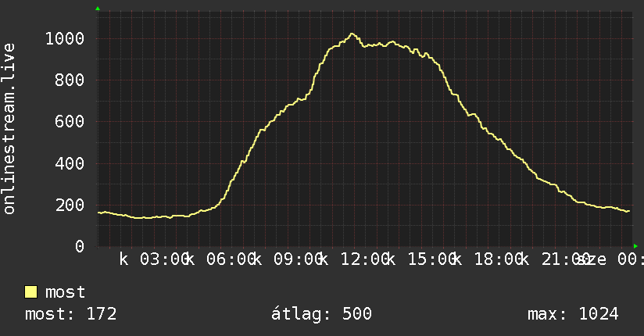Click the green arrow ending the x-axis
644x336 pixels.
pos(635,246)
